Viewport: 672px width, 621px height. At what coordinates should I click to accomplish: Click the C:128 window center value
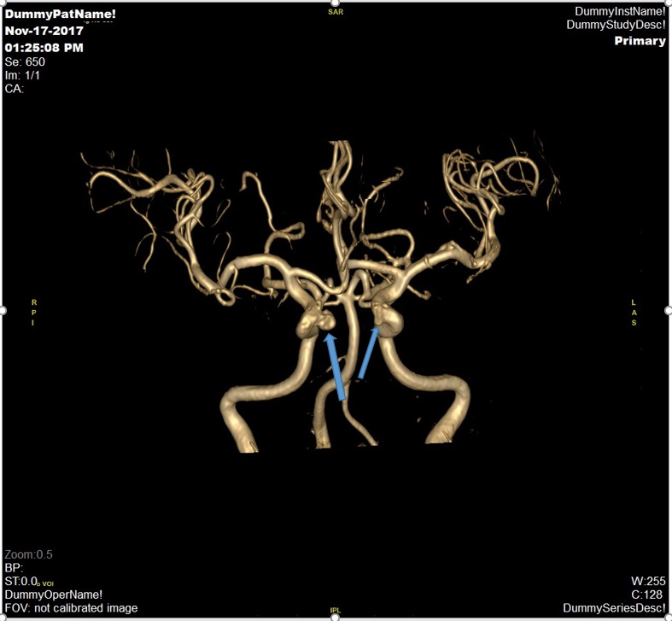(x=646, y=594)
